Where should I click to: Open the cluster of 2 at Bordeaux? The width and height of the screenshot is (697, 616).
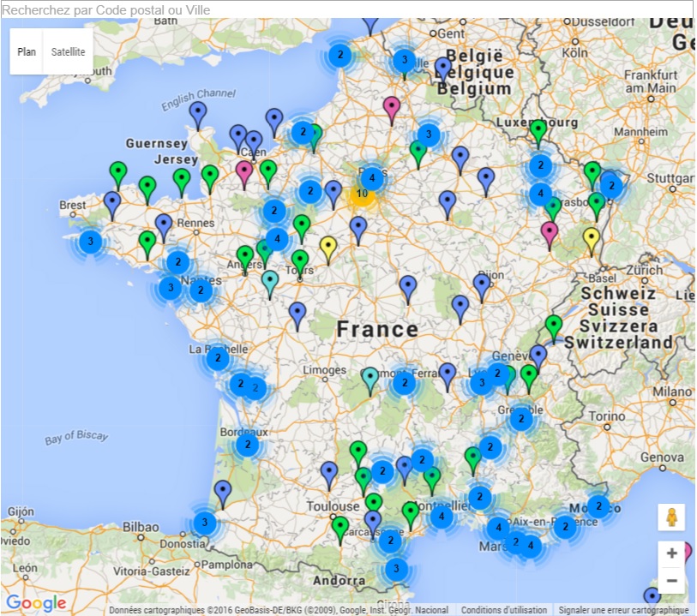248,444
